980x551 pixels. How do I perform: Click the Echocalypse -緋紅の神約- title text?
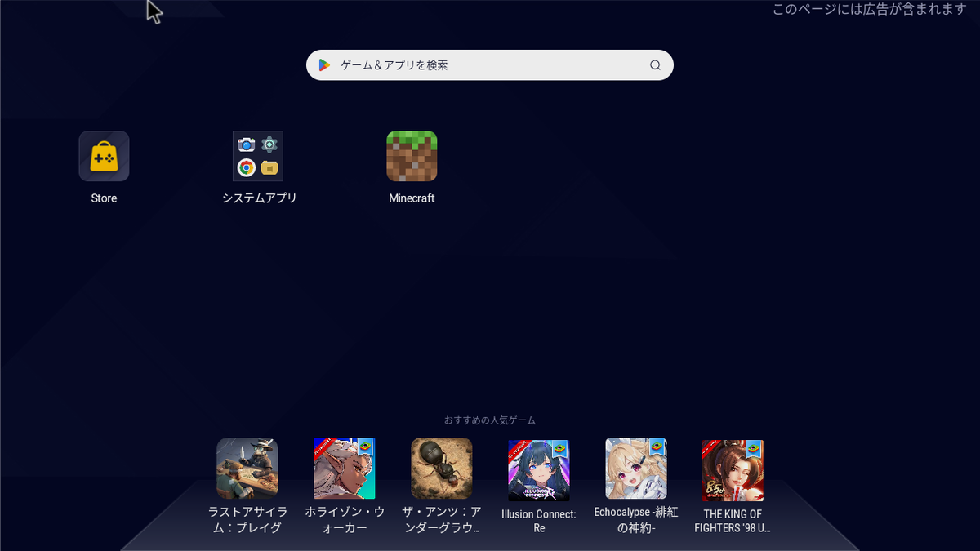pyautogui.click(x=636, y=520)
